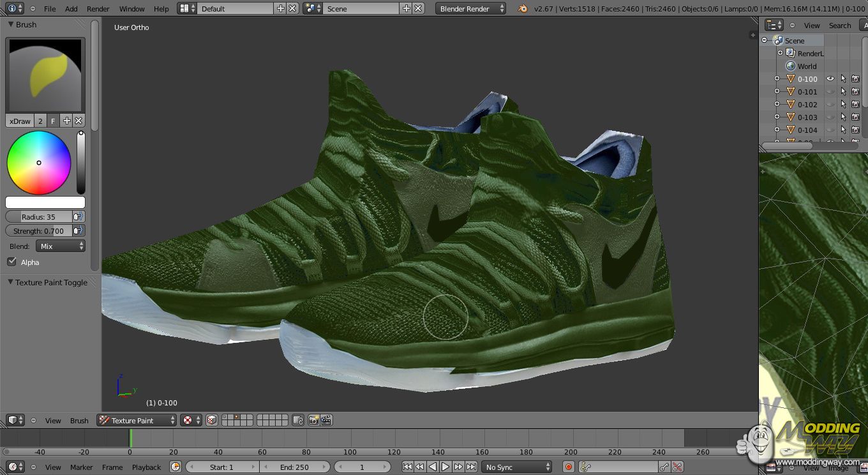Click the OpenGL render animation clapperboard icon
Viewport: 868px width, 475px height.
coord(326,420)
